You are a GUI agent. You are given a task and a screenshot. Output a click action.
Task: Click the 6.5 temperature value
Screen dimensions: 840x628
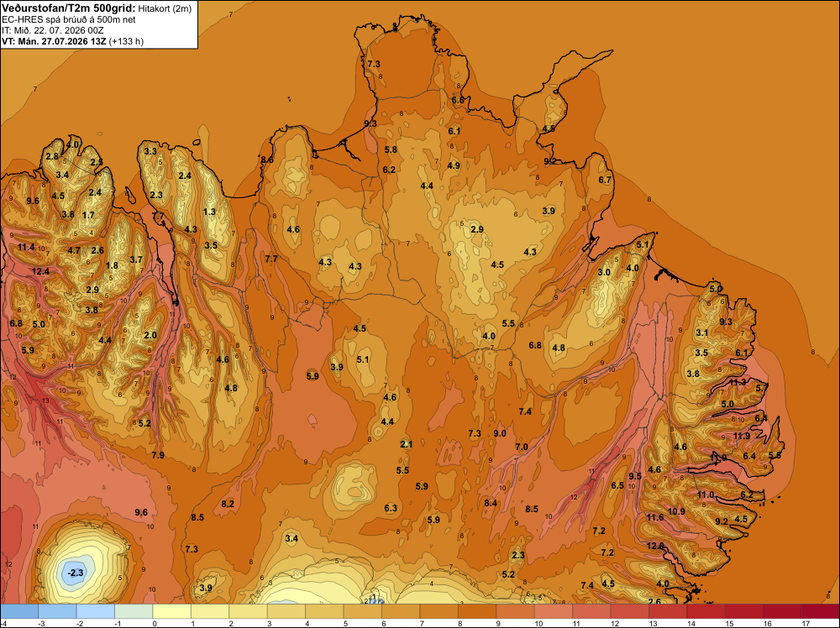coord(617,485)
